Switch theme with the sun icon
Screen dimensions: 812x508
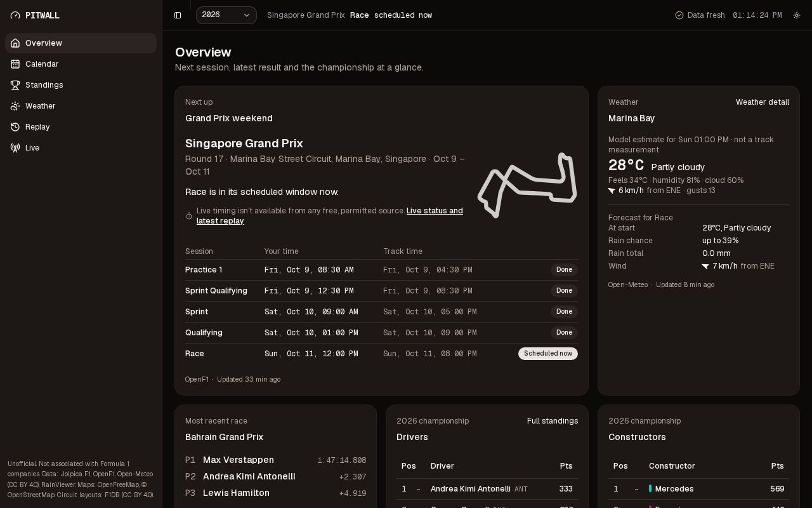[797, 15]
